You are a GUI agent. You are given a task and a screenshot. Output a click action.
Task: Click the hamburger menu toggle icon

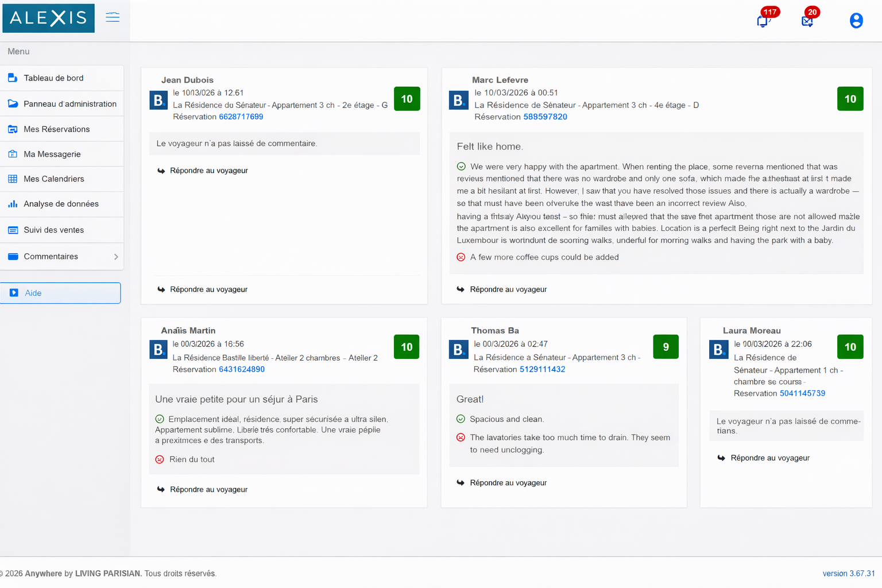(113, 17)
